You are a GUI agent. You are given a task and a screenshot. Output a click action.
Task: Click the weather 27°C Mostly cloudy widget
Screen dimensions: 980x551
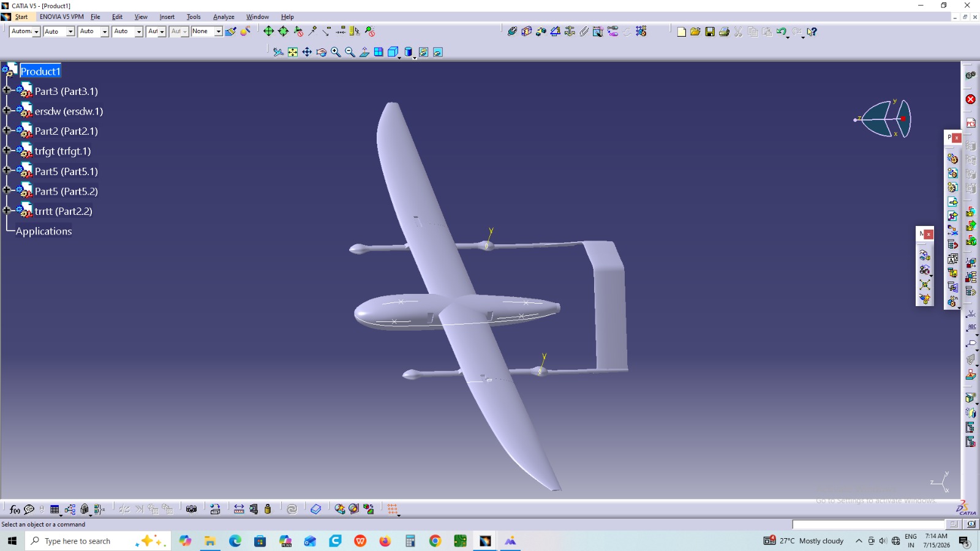[804, 541]
